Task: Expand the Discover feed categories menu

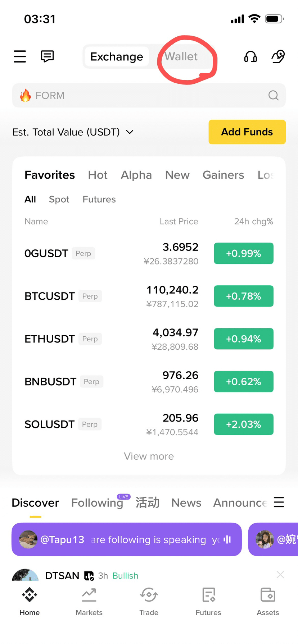Action: click(279, 502)
